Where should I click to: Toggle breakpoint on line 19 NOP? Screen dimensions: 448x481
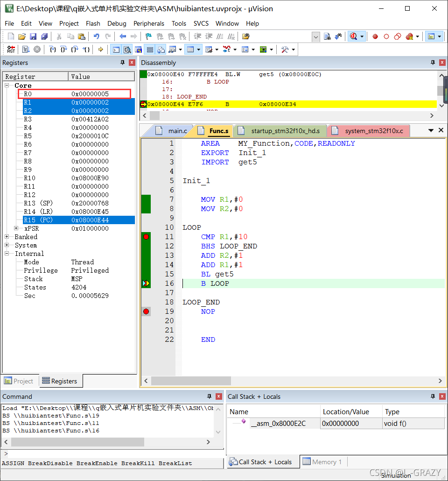[x=146, y=311]
